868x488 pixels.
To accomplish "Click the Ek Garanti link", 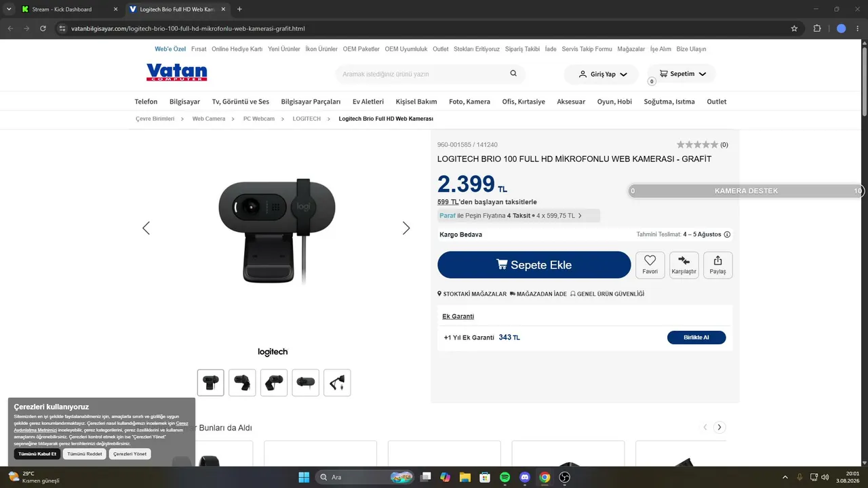I will pyautogui.click(x=458, y=317).
